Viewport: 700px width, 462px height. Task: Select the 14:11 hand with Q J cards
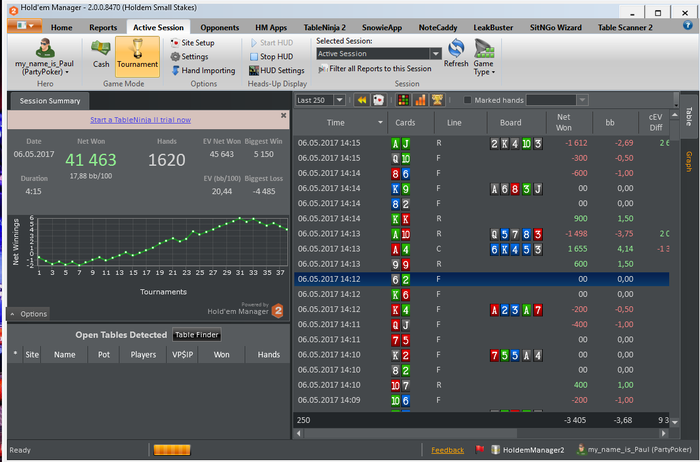[x=481, y=325]
